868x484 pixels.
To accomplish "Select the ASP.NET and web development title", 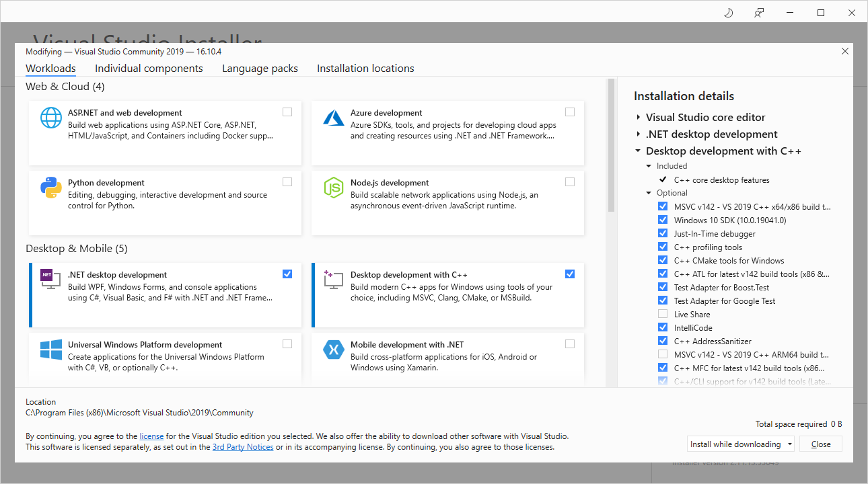I will point(125,113).
